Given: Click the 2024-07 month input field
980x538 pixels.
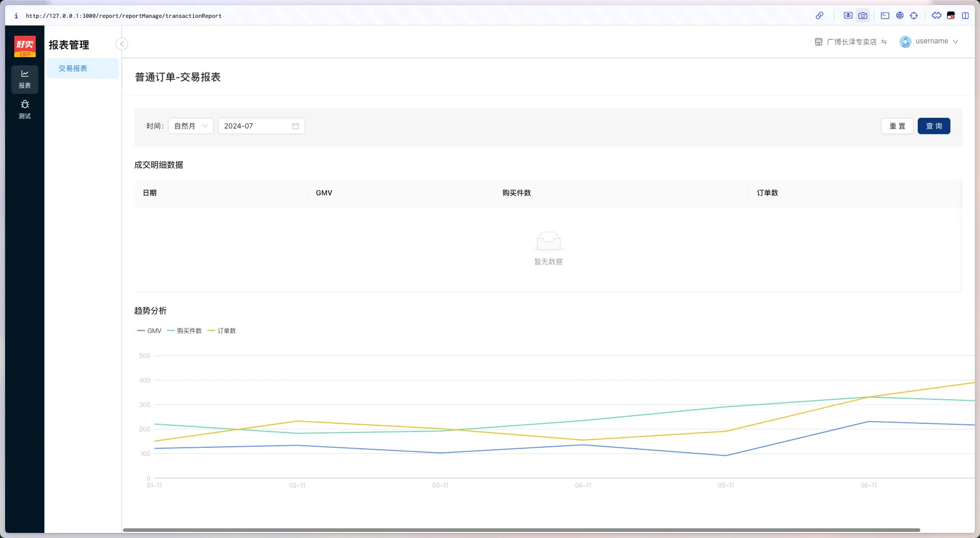Looking at the screenshot, I should pyautogui.click(x=261, y=126).
